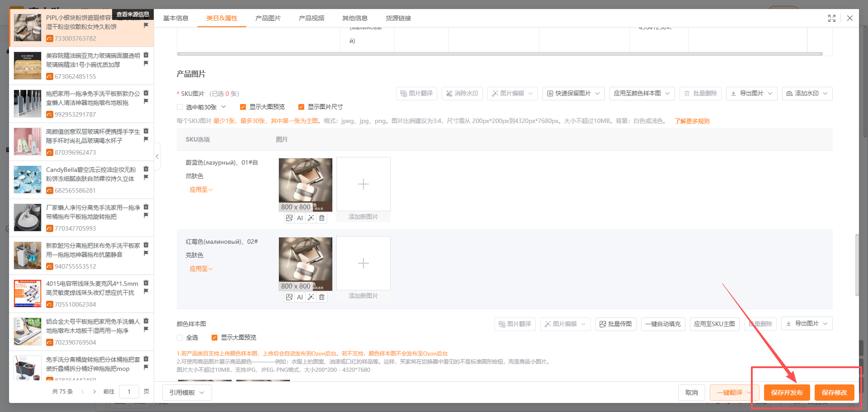
Task: Click the trash icon for the 拖把家用一拖净 product
Action: (x=146, y=93)
